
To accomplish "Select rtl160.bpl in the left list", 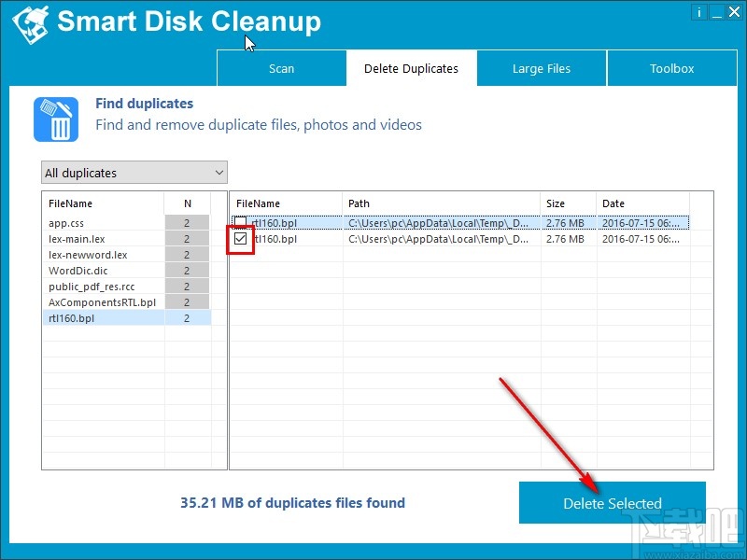I will tap(126, 318).
